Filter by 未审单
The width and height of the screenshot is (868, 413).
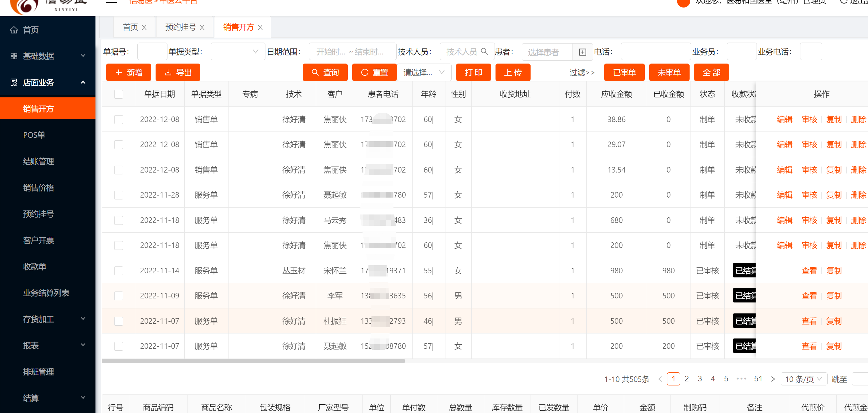tap(669, 72)
